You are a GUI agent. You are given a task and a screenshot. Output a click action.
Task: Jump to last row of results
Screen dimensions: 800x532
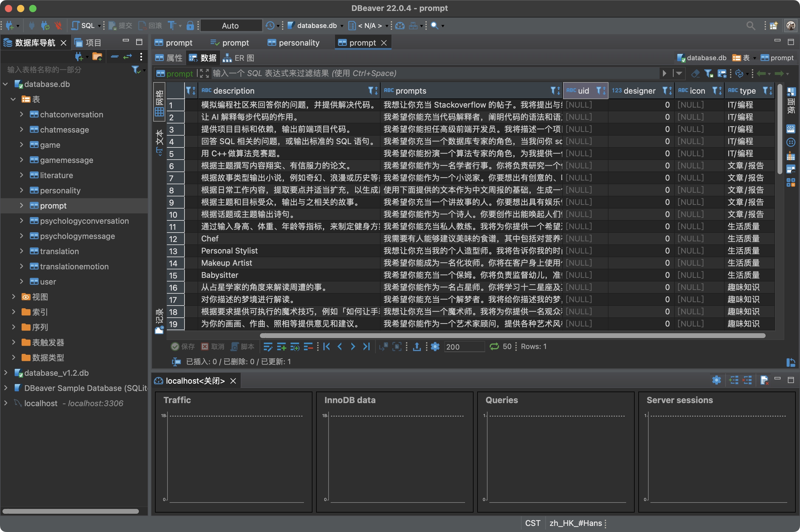[x=366, y=347]
